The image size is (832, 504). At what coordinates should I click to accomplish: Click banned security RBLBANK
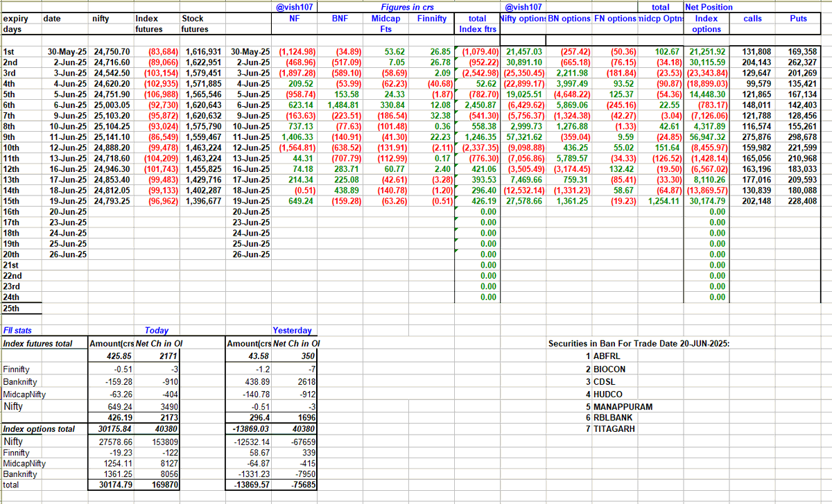(x=613, y=418)
